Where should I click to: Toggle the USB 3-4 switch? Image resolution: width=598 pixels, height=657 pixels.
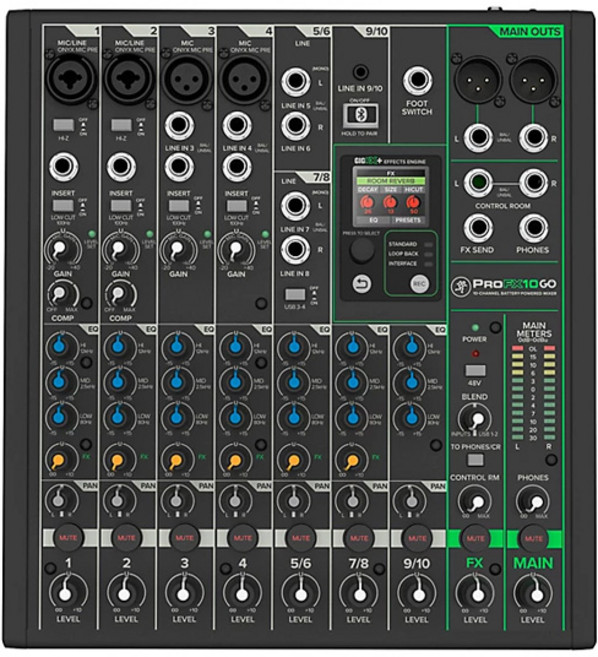pyautogui.click(x=295, y=294)
